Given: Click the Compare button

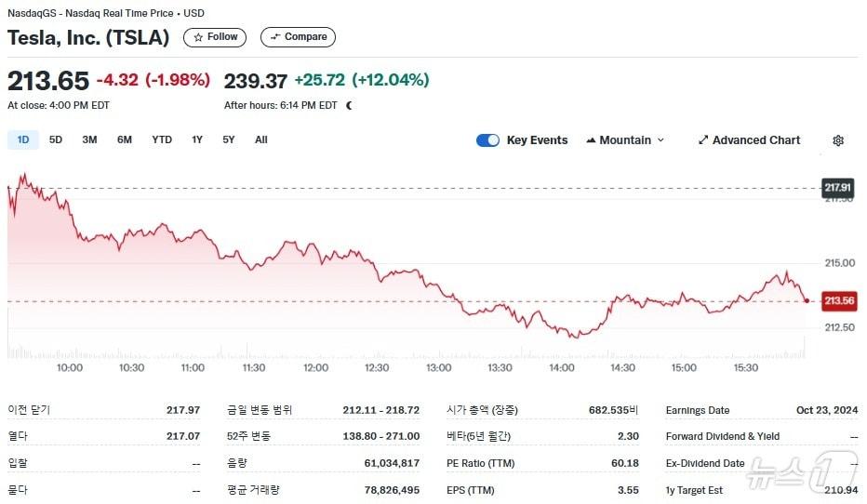Looking at the screenshot, I should (x=298, y=37).
